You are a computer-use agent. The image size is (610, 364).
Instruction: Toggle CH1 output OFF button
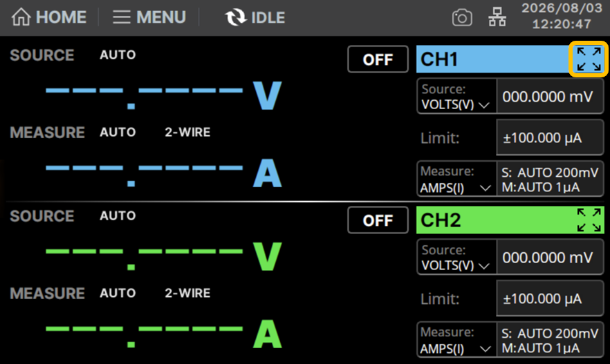(378, 59)
